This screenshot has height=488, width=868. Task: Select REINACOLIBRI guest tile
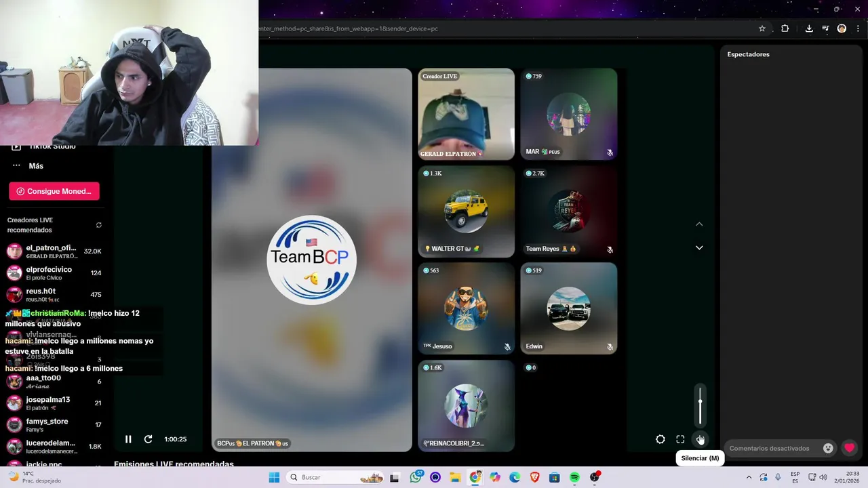(x=467, y=406)
